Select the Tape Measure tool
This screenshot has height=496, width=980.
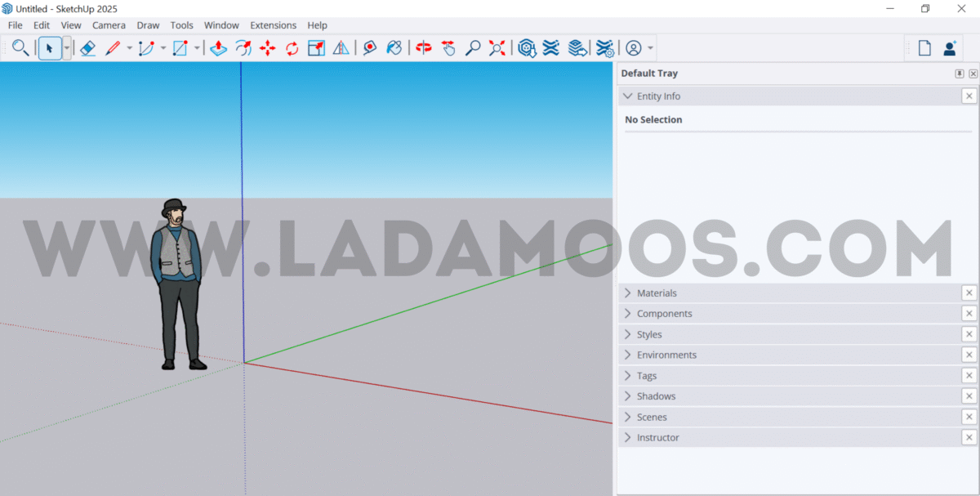[369, 48]
